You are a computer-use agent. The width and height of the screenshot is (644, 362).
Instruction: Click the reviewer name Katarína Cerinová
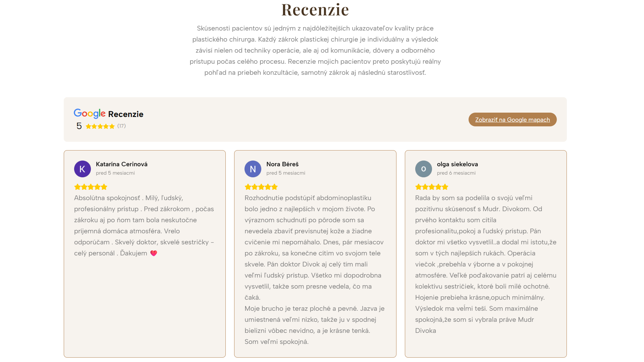pos(122,164)
